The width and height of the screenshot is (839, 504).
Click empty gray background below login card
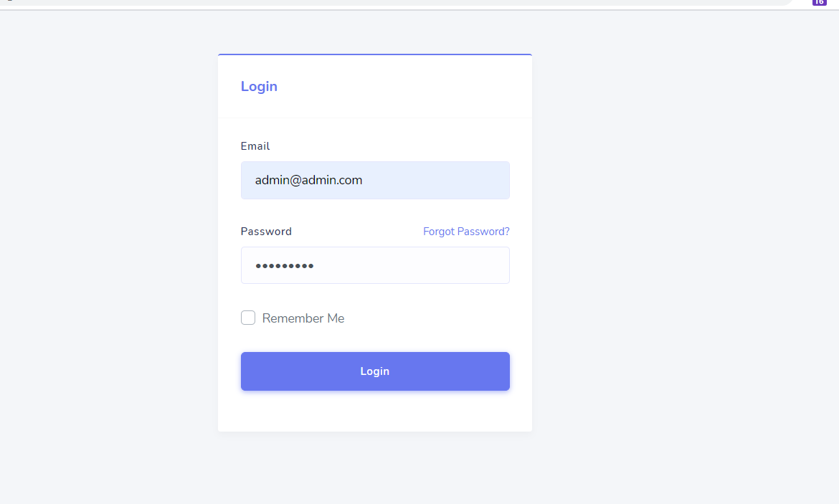click(x=375, y=470)
